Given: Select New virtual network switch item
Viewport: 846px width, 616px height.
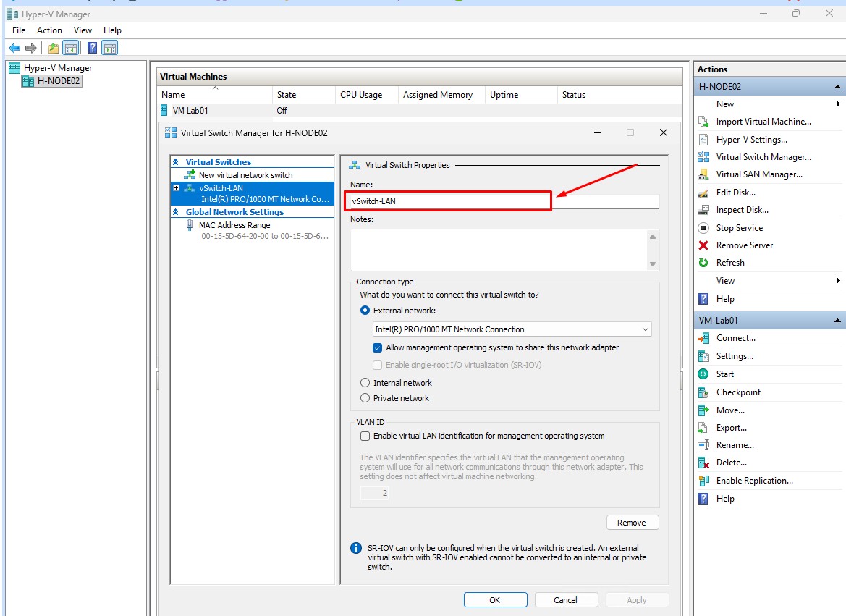Looking at the screenshot, I should [245, 175].
